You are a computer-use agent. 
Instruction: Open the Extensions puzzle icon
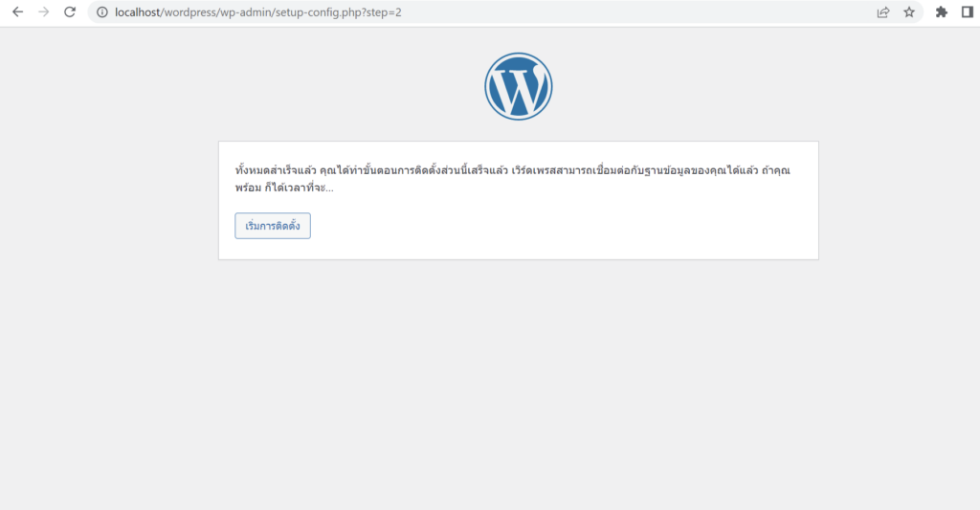pyautogui.click(x=941, y=12)
